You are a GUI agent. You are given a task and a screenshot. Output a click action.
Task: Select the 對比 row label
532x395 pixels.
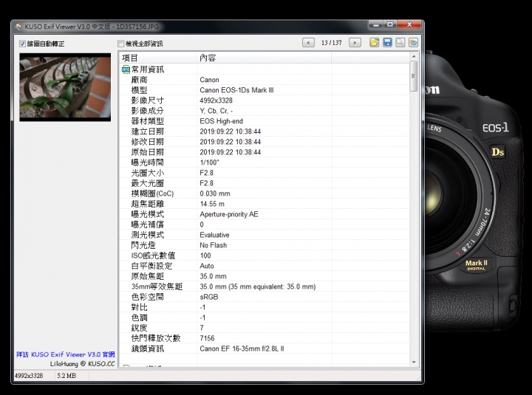[x=140, y=307]
